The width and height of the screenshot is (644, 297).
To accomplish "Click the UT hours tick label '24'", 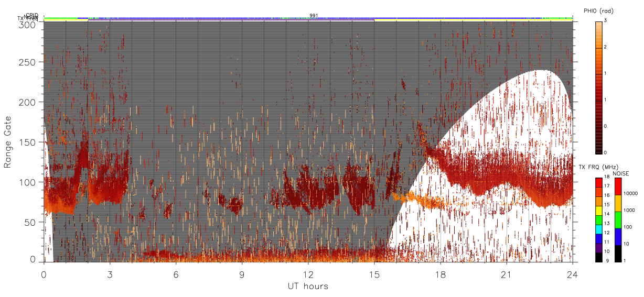I will point(572,274).
